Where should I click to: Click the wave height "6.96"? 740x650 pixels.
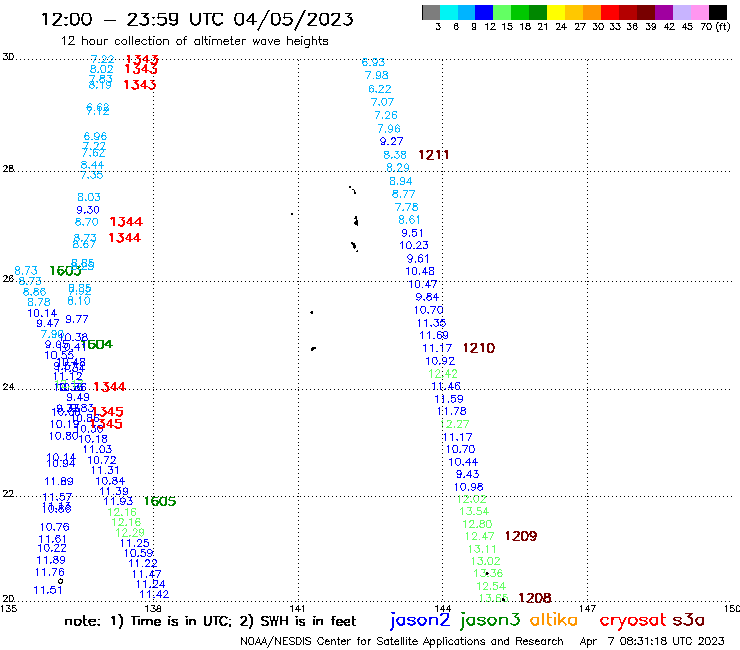coord(95,136)
